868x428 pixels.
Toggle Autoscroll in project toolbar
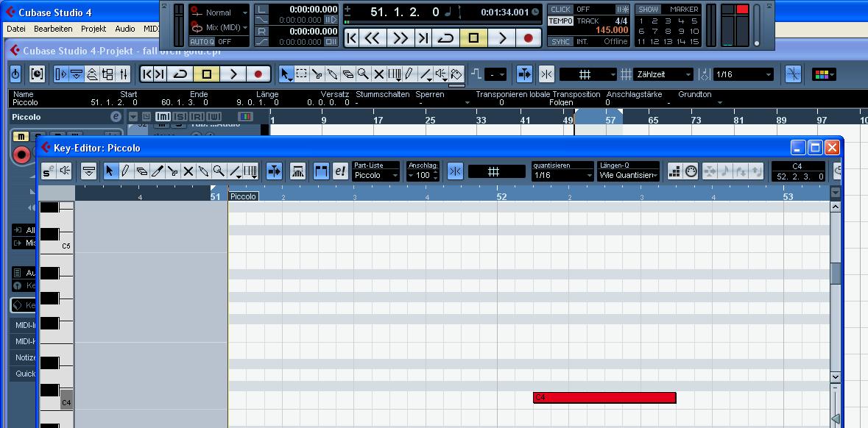pyautogui.click(x=523, y=74)
